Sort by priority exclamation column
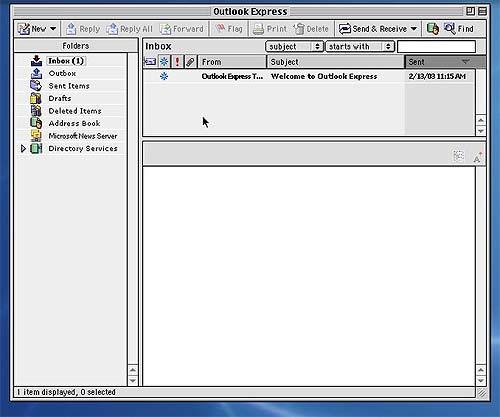The height and width of the screenshot is (417, 500). tap(177, 62)
